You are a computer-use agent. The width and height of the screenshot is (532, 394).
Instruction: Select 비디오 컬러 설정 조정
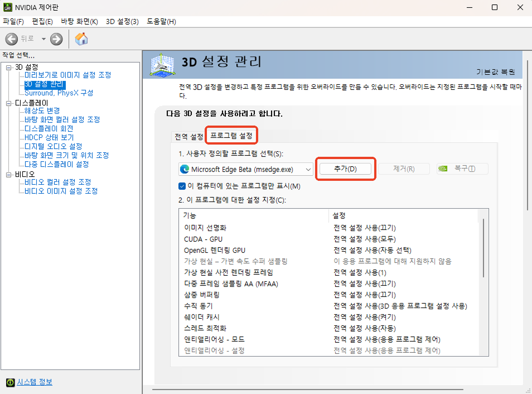57,182
